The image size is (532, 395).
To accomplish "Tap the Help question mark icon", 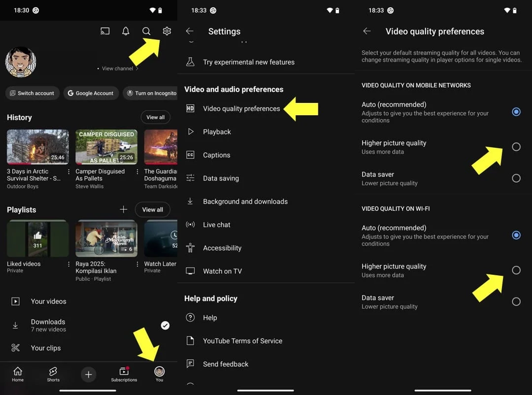I will (x=190, y=317).
